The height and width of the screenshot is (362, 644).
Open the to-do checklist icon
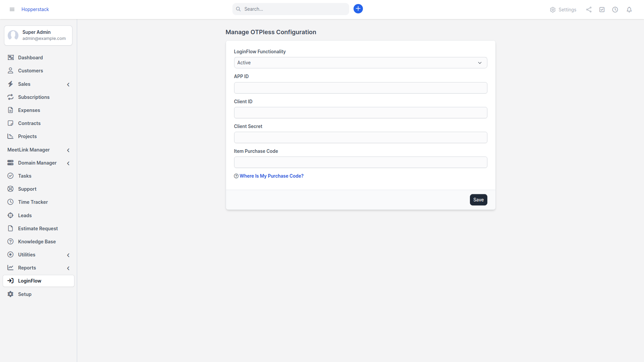602,10
